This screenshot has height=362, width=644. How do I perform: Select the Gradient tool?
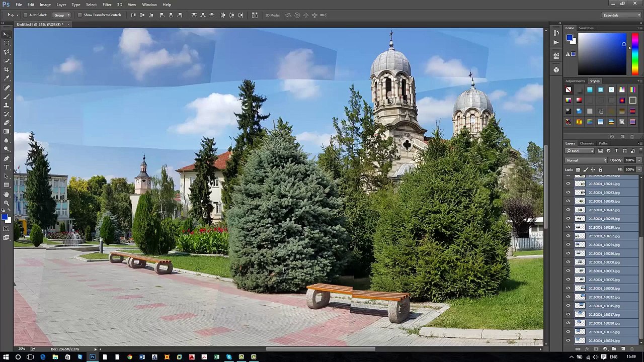coord(7,131)
